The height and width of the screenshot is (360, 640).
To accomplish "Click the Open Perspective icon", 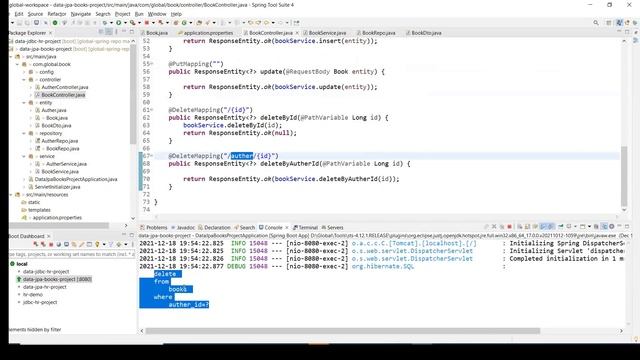I will pos(609,23).
